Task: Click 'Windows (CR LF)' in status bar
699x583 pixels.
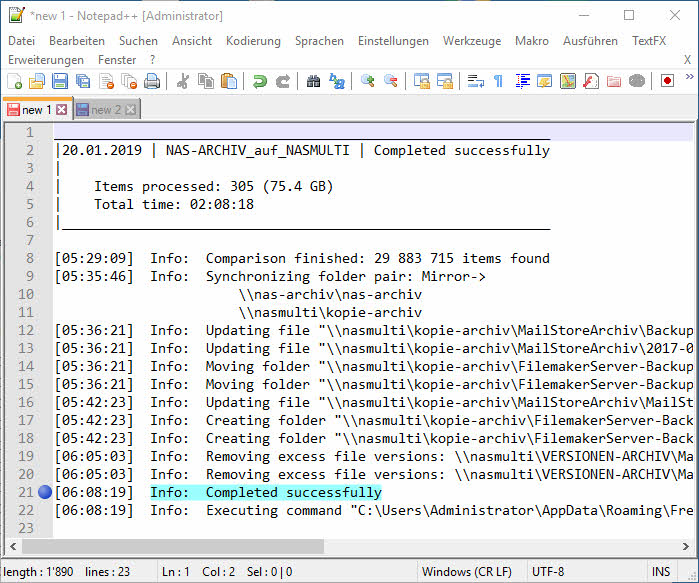Action: click(467, 571)
